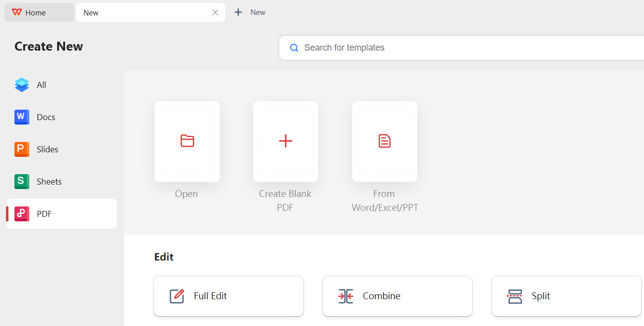Click the PDF icon in the sidebar
Viewport: 644px width, 326px height.
21,213
